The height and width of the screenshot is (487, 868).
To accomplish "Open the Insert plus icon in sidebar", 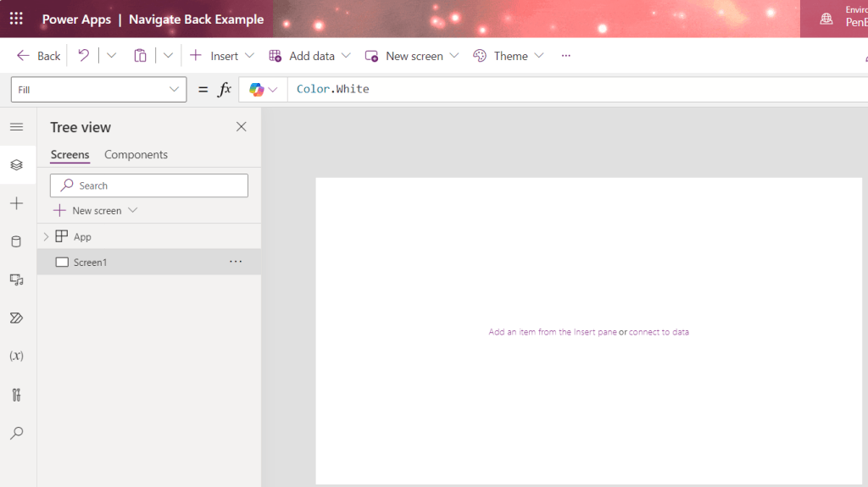I will click(16, 203).
